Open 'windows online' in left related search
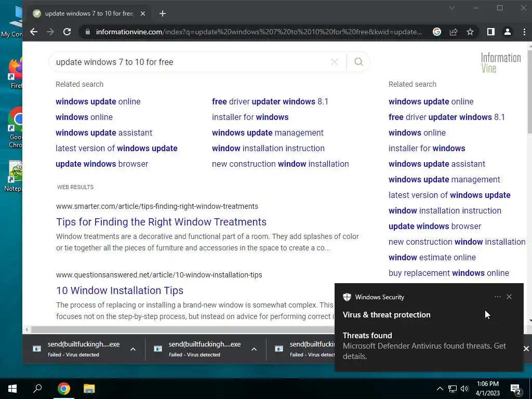The height and width of the screenshot is (399, 532). pyautogui.click(x=84, y=117)
